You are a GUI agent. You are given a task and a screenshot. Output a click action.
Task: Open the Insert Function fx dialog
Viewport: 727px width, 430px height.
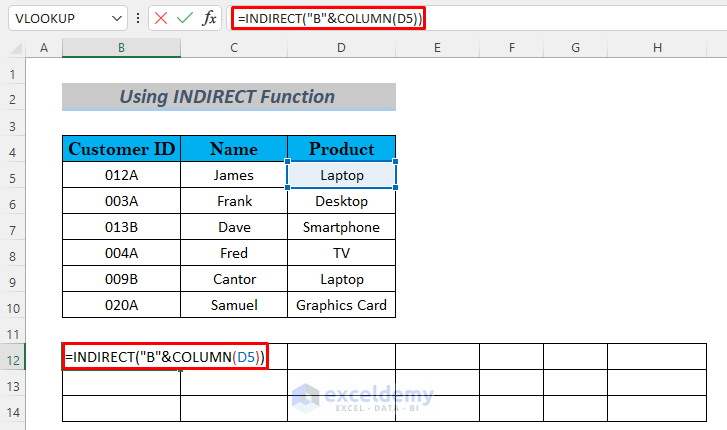click(210, 19)
